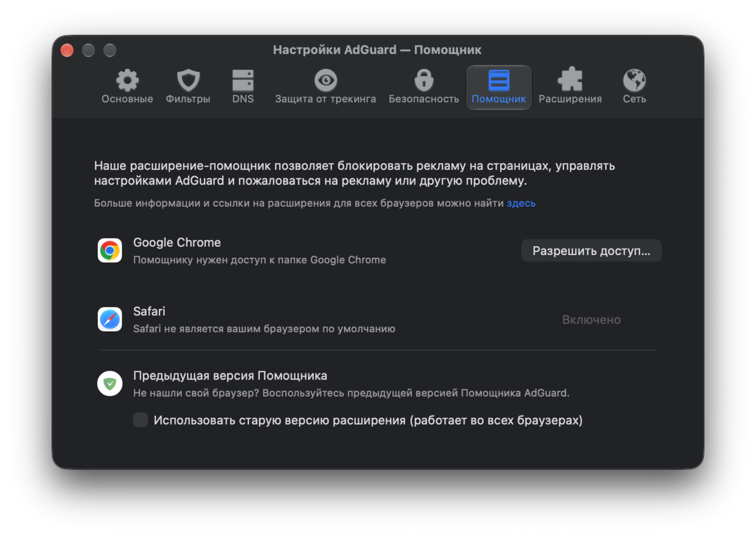Image resolution: width=756 pixels, height=538 pixels.
Task: Open the здесь link
Action: tap(521, 203)
